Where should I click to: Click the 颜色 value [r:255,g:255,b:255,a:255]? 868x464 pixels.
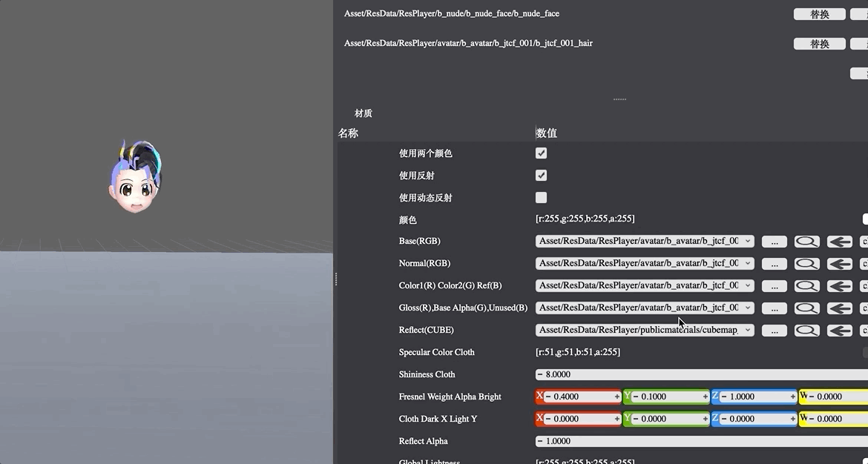(585, 219)
